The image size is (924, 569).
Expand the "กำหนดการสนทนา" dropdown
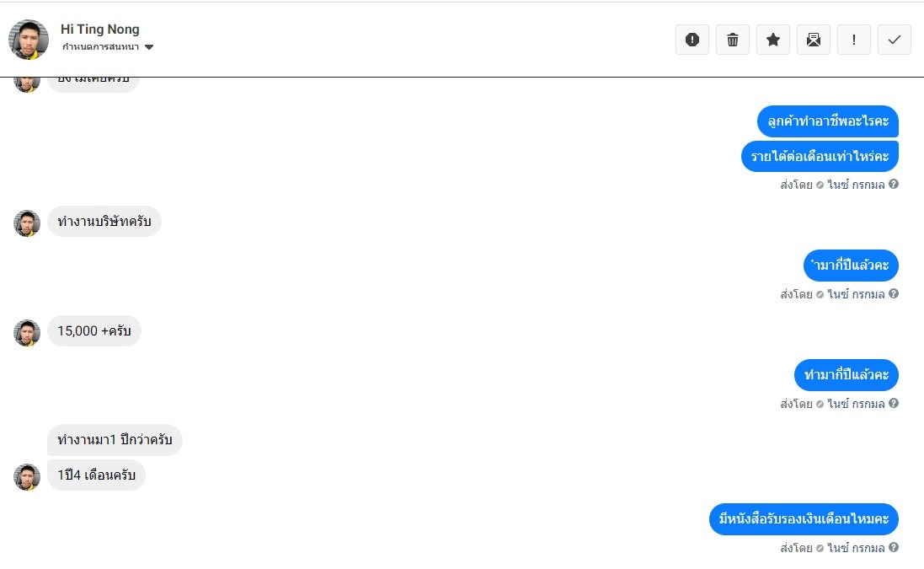[149, 47]
